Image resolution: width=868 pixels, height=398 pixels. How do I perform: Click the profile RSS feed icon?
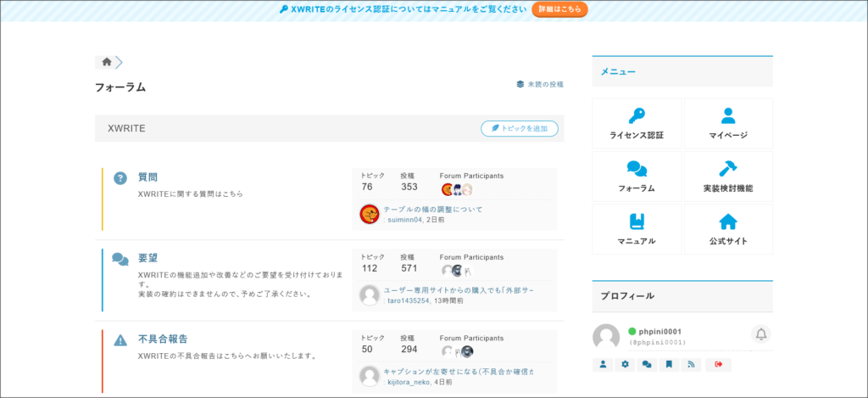691,365
